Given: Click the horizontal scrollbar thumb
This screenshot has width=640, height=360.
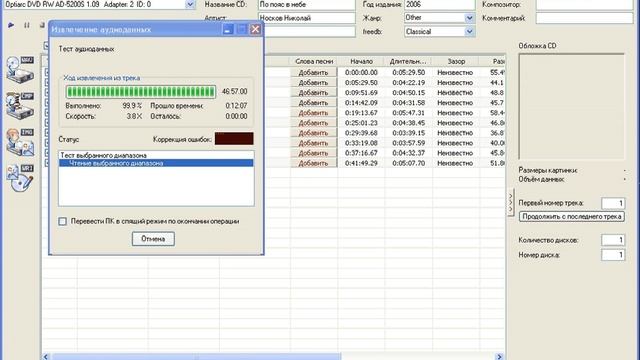Looking at the screenshot, I should 196,357.
